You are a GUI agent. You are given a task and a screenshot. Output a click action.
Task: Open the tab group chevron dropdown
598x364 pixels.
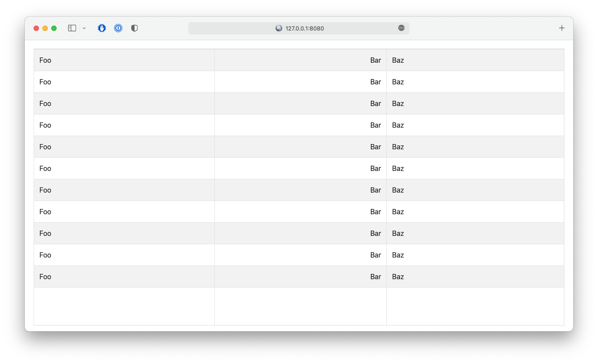(x=84, y=28)
